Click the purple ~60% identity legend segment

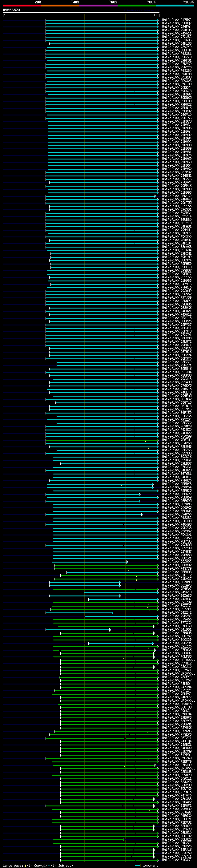(99, 6)
